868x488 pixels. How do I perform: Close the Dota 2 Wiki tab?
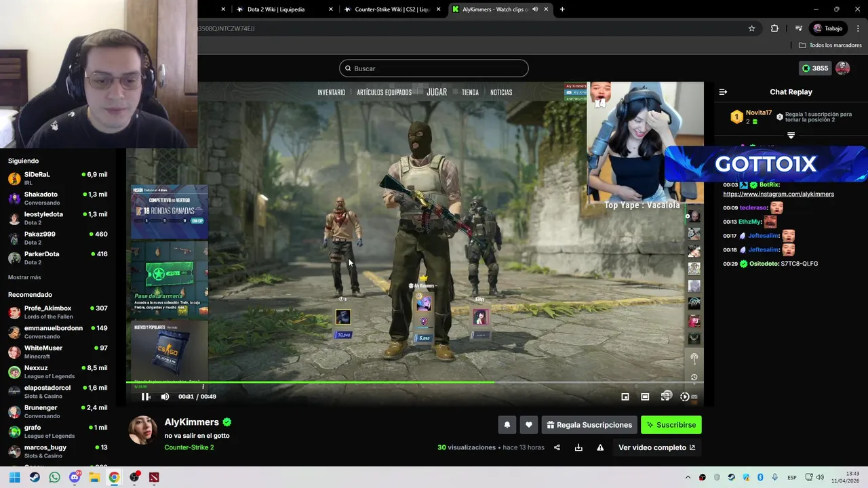[x=331, y=9]
